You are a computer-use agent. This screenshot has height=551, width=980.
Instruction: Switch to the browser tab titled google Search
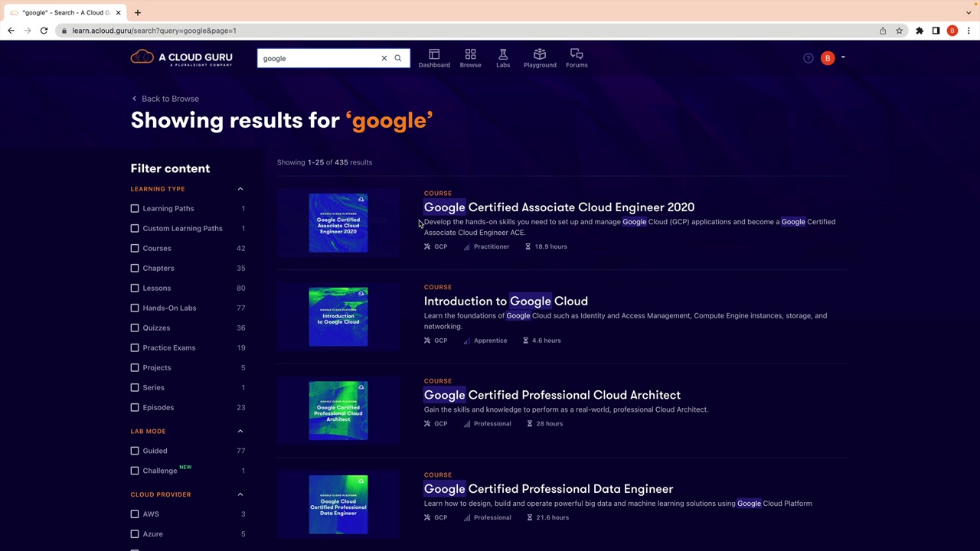(65, 12)
